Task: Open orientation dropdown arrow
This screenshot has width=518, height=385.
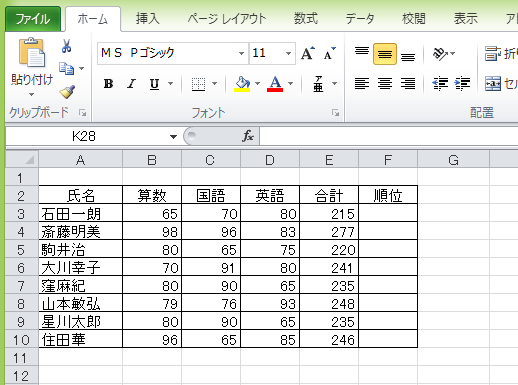Action: 453,53
